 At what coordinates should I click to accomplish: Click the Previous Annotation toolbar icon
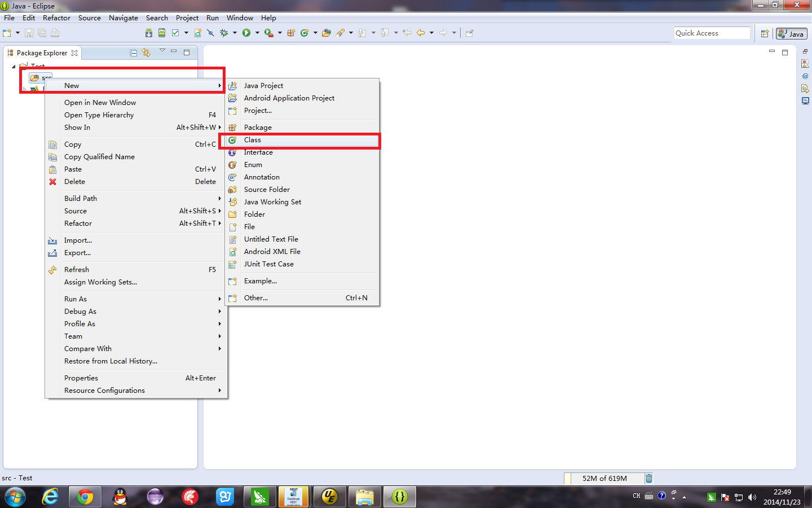pyautogui.click(x=385, y=33)
